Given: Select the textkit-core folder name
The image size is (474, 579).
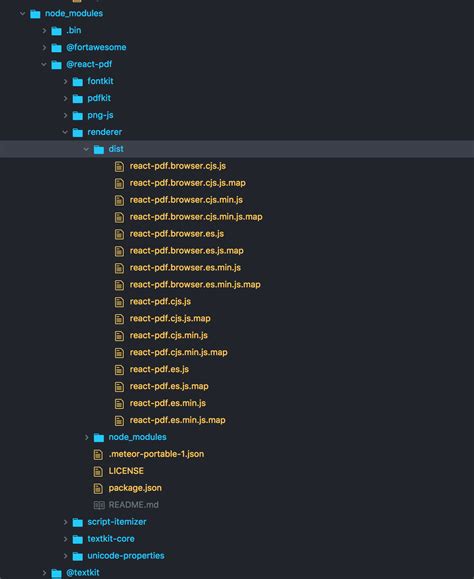Looking at the screenshot, I should [111, 539].
